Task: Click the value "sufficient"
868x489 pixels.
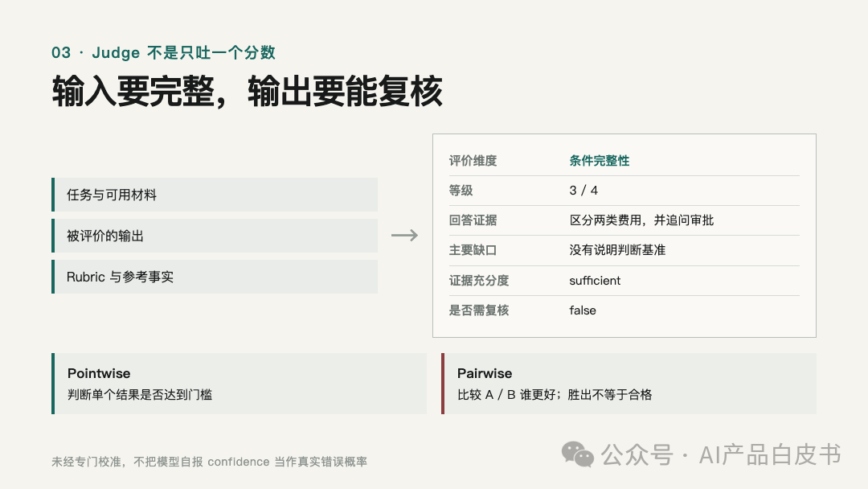Action: (x=595, y=280)
